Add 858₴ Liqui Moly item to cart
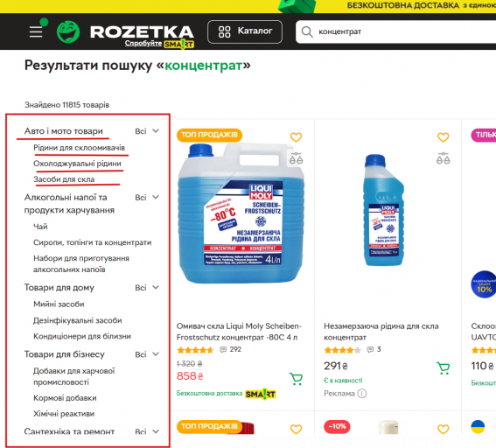496x448 pixels. 296,379
